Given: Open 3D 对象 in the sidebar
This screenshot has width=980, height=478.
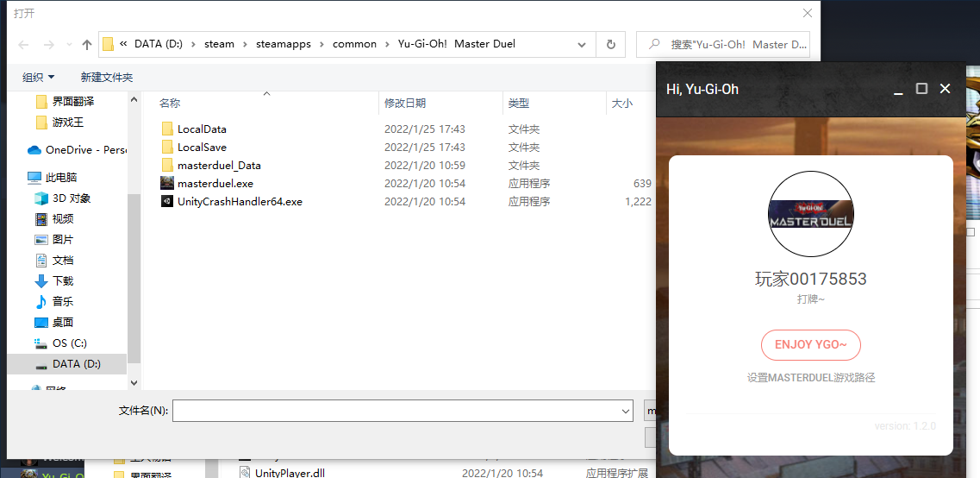Looking at the screenshot, I should point(63,198).
